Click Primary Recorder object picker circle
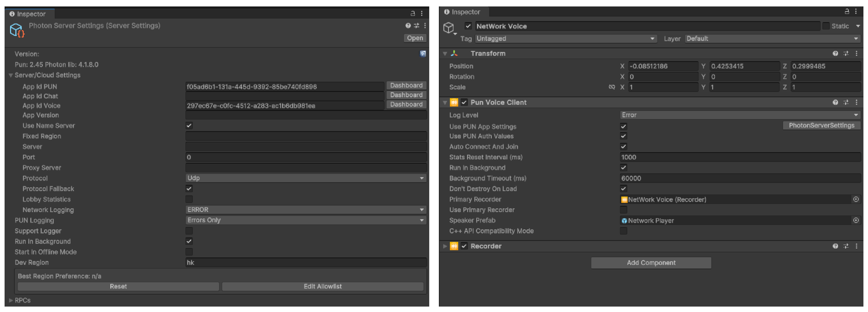The height and width of the screenshot is (312, 868). 856,199
